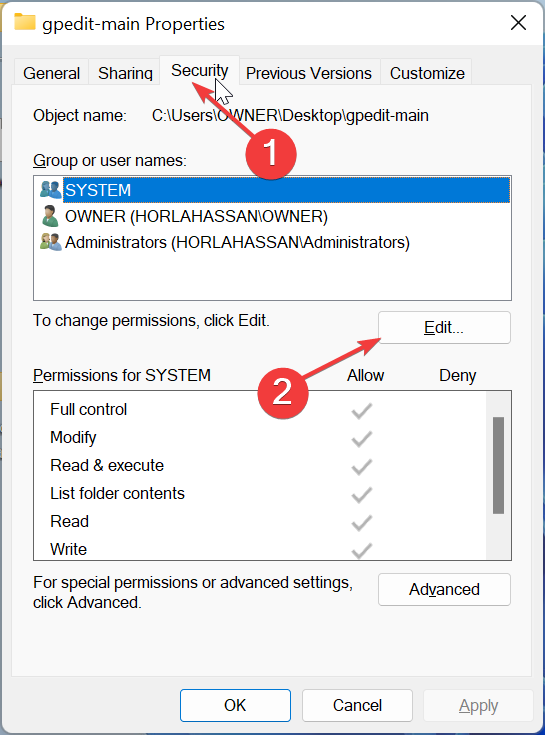Click the Cancel button
The width and height of the screenshot is (545, 735).
point(358,705)
